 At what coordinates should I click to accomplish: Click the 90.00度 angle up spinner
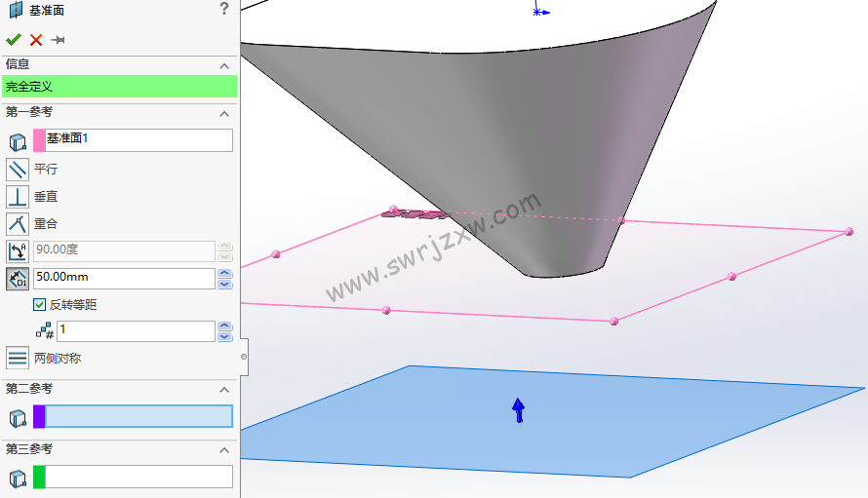pos(224,247)
